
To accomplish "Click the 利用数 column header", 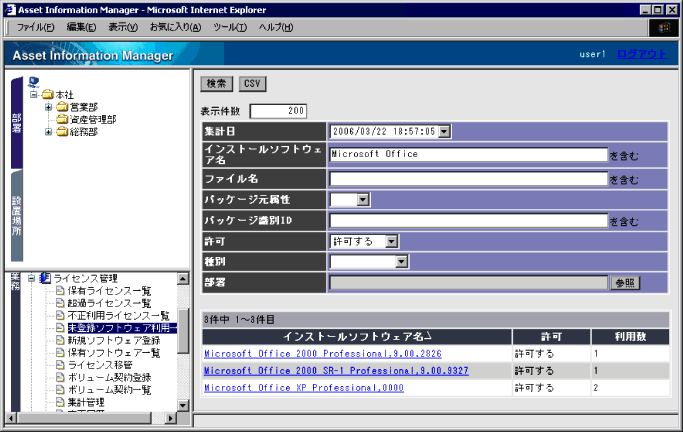I will coord(630,337).
